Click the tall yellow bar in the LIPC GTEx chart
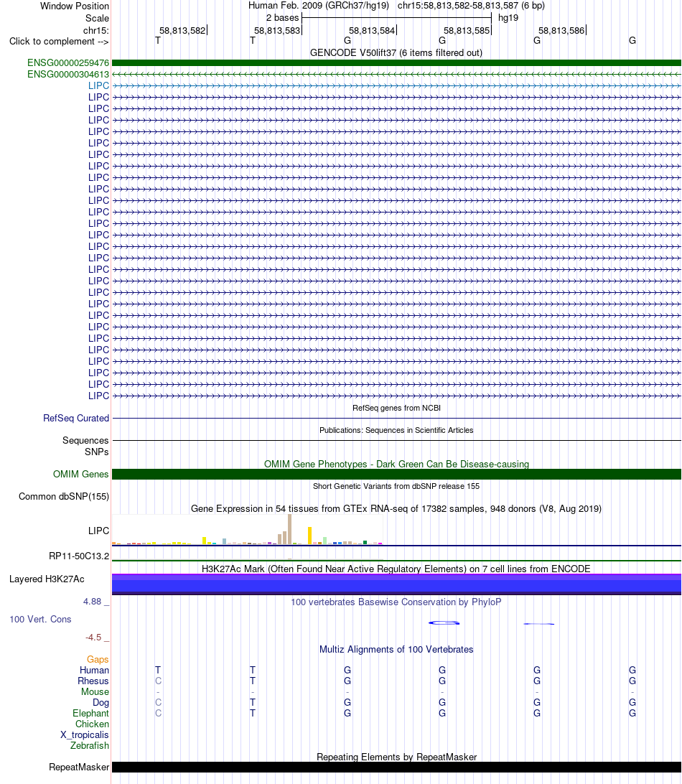 coord(310,536)
